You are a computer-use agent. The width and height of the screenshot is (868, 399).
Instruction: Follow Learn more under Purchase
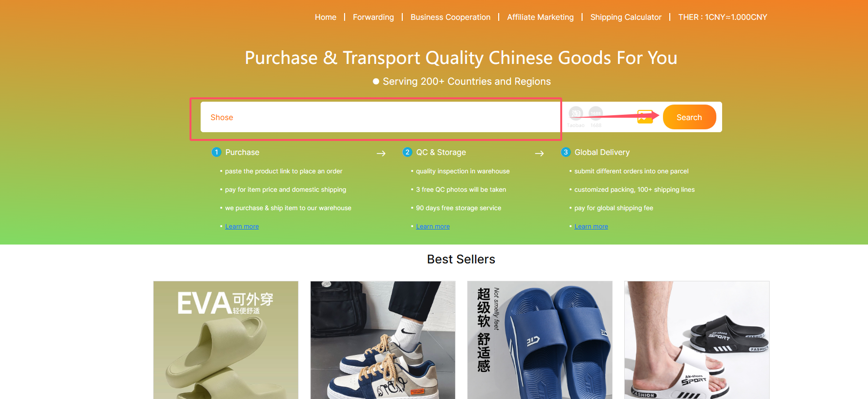[242, 226]
